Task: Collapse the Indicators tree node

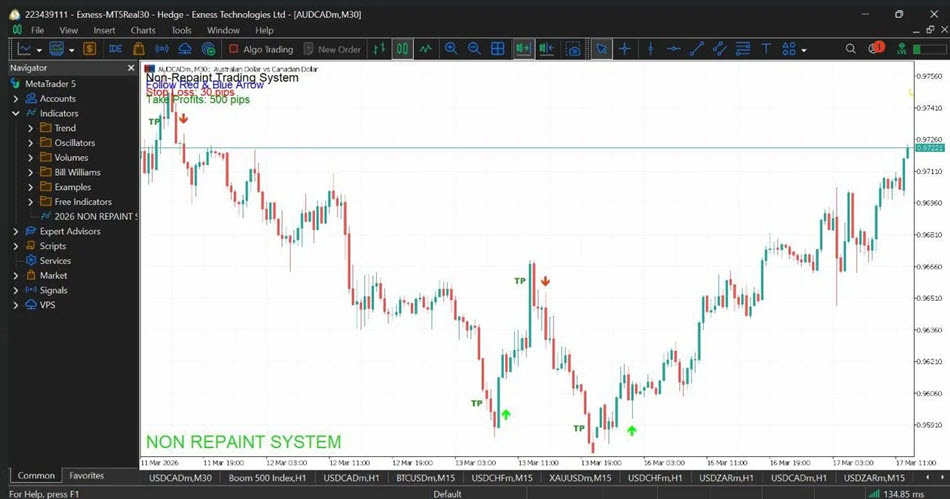Action: (16, 113)
